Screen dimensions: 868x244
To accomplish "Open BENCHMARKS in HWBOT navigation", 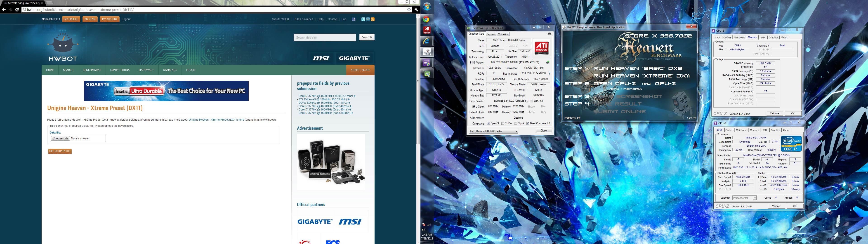I will click(92, 70).
